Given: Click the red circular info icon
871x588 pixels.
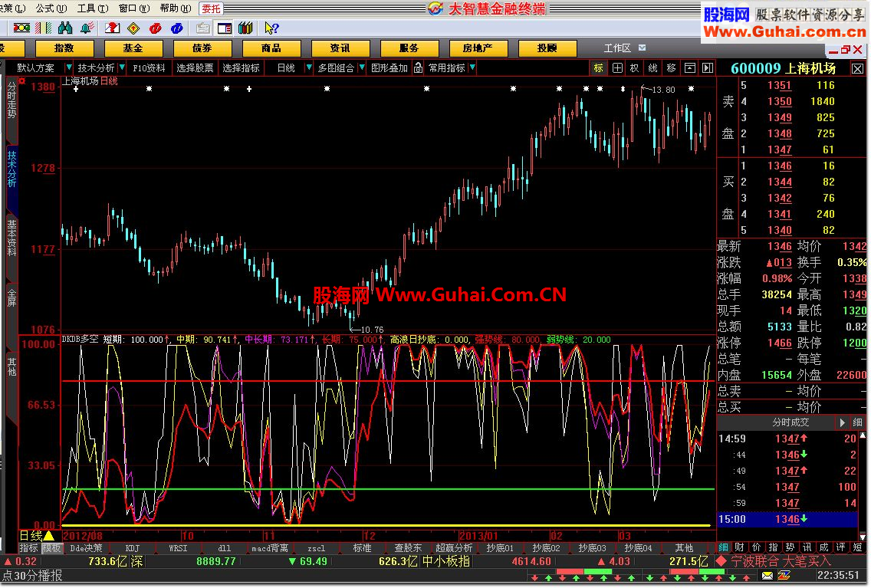Looking at the screenshot, I should tap(155, 28).
